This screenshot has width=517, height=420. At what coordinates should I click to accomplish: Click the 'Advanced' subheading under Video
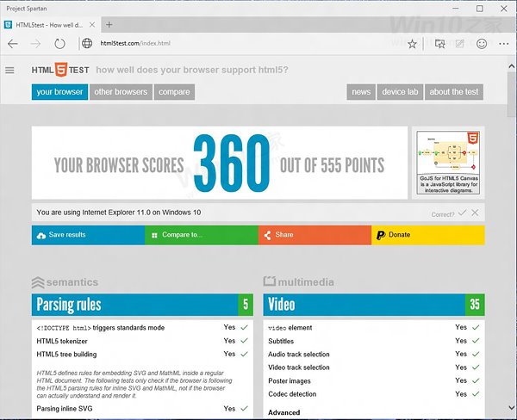(284, 412)
